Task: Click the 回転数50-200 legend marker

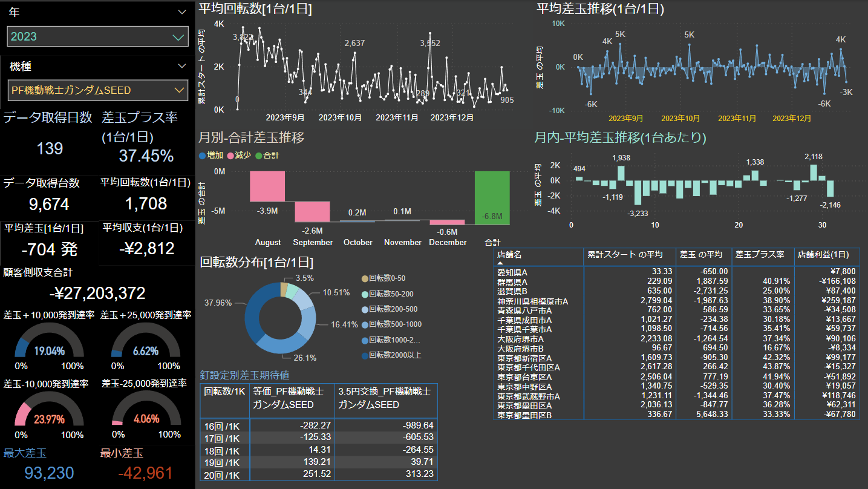Action: tap(364, 294)
